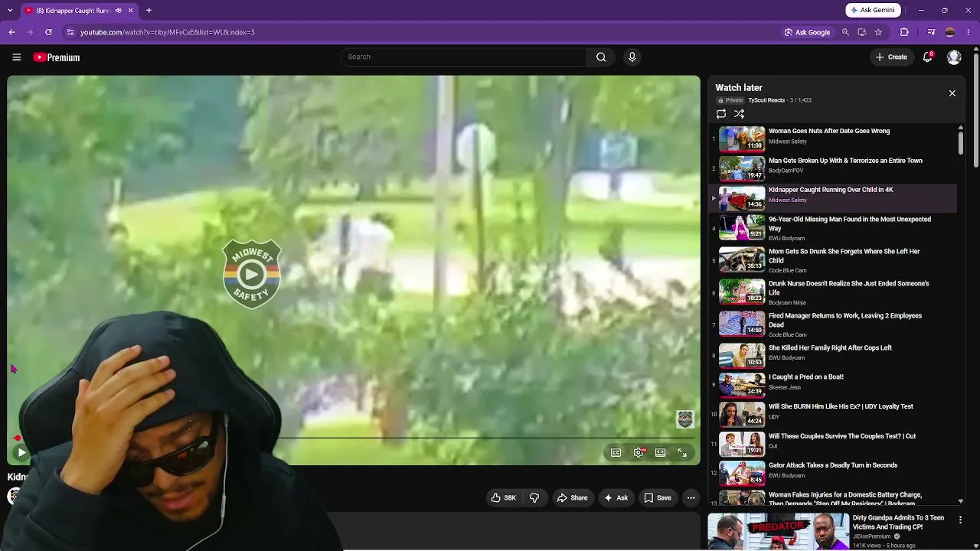This screenshot has width=980, height=551.
Task: Open 'Woman Fakes Injuries' playlist video
Action: coord(845,499)
